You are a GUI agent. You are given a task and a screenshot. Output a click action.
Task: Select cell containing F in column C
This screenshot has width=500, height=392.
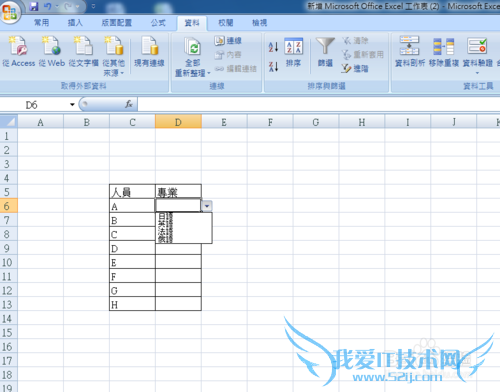[x=132, y=276]
